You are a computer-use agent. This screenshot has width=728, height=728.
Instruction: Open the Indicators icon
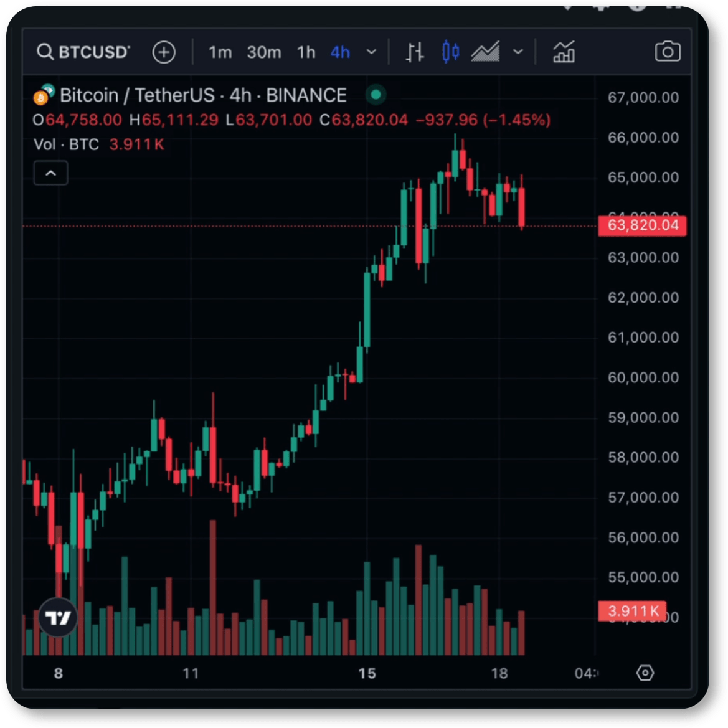click(564, 52)
